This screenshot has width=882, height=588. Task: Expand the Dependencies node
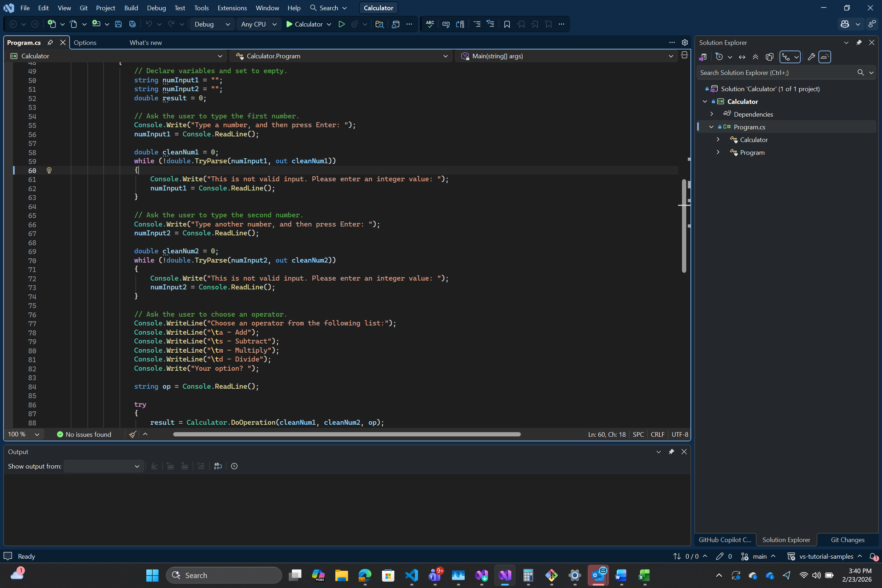(711, 114)
